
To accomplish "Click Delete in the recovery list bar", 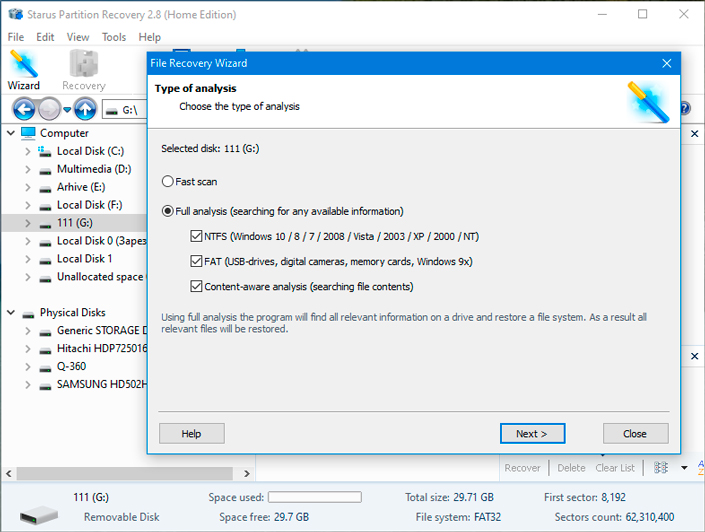I will (571, 468).
